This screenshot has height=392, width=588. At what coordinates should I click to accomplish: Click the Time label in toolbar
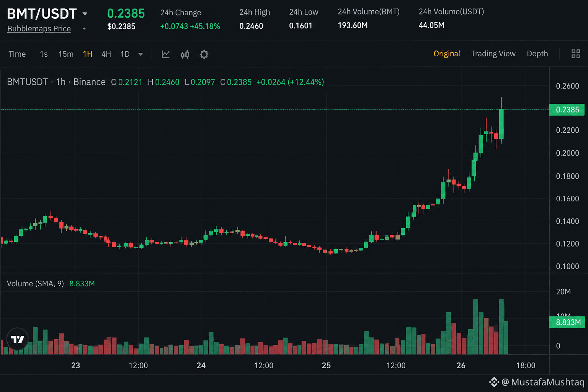[17, 54]
